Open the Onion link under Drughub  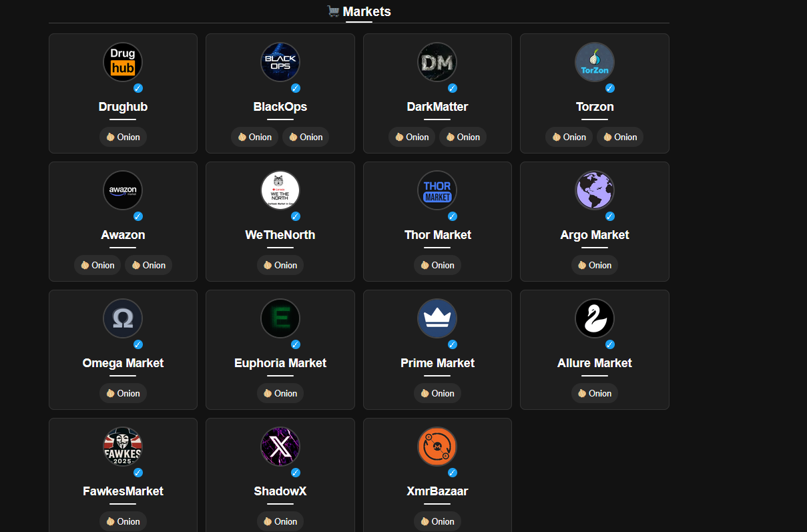click(x=123, y=137)
